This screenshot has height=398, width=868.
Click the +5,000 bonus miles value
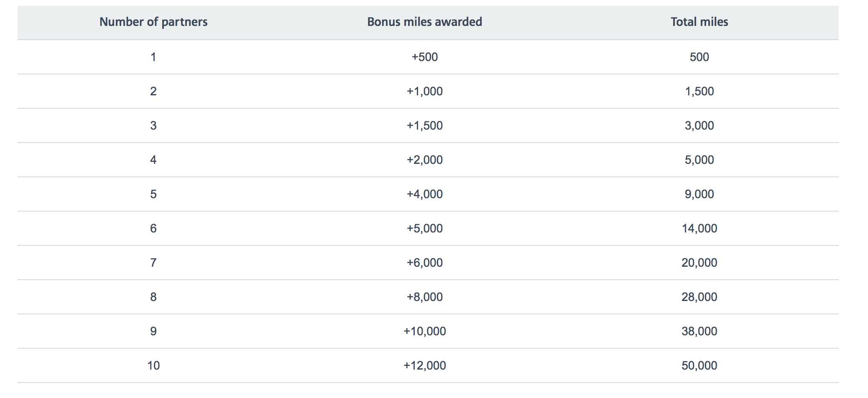[424, 228]
